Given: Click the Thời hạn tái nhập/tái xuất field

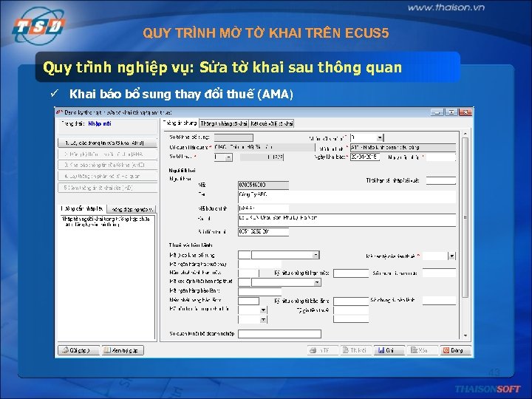Looking at the screenshot, I should click(x=440, y=180).
